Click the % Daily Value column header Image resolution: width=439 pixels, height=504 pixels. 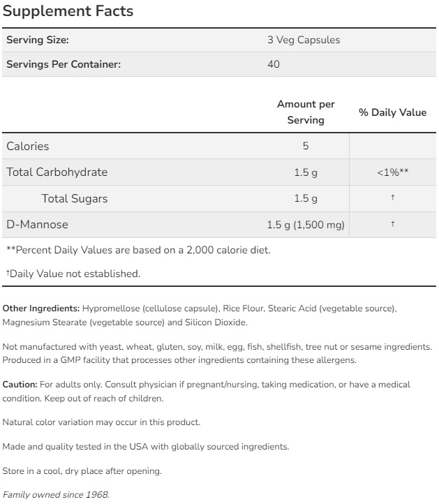tap(392, 112)
